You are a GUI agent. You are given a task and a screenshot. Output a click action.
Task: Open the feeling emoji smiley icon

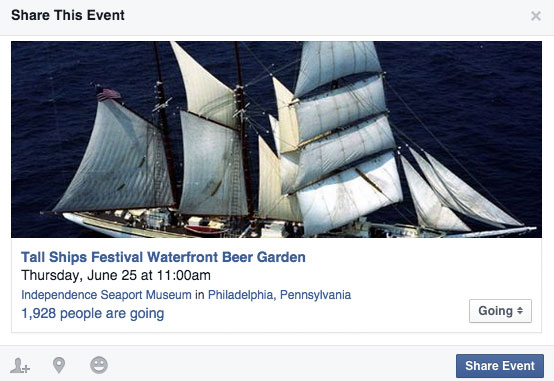click(x=99, y=365)
